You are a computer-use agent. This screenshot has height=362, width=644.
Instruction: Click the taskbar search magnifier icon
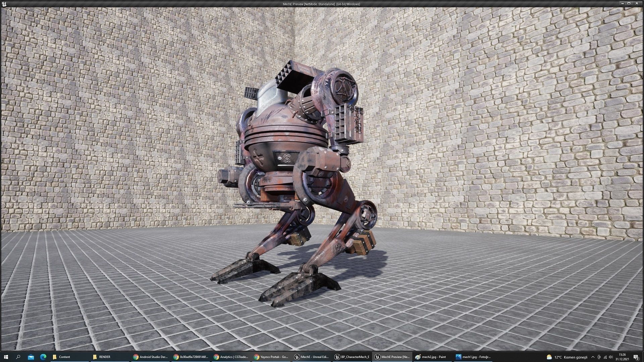(18, 357)
